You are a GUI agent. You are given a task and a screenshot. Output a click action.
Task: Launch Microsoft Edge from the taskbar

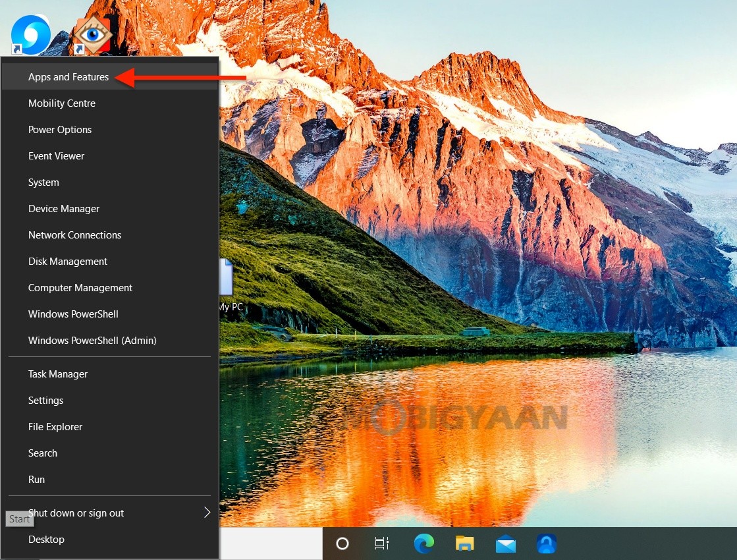point(423,544)
